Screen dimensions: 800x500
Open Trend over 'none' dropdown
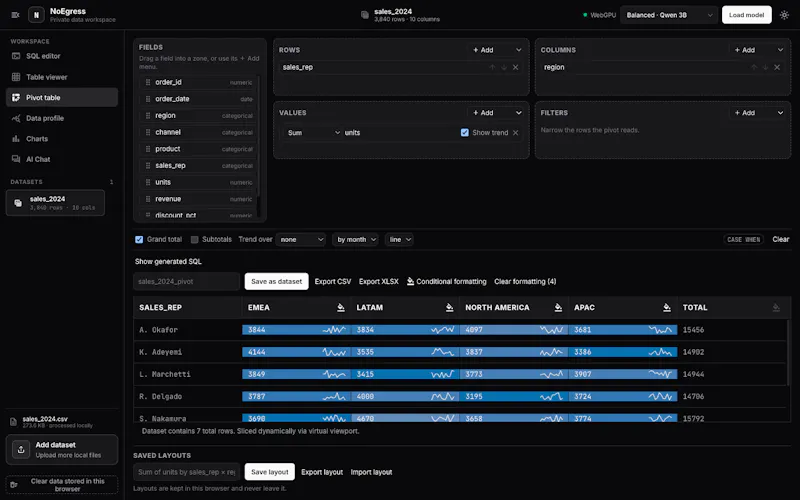[x=301, y=239]
